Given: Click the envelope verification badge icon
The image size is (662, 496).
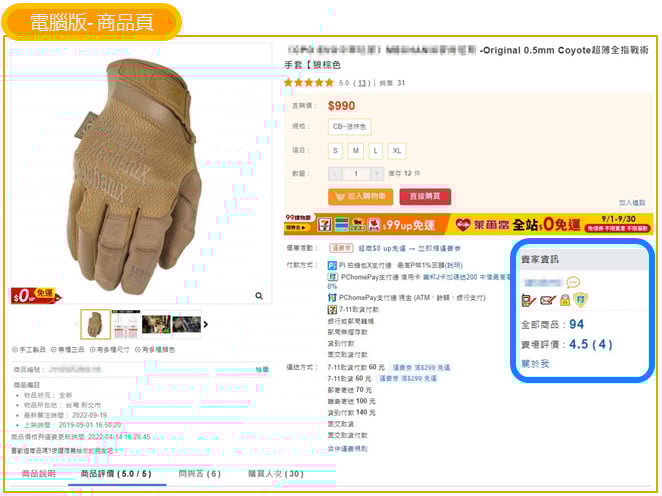Looking at the screenshot, I should click(x=548, y=300).
